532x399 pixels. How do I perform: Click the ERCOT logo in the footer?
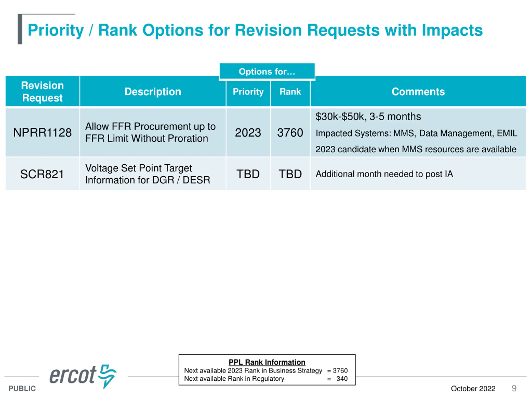pos(83,376)
